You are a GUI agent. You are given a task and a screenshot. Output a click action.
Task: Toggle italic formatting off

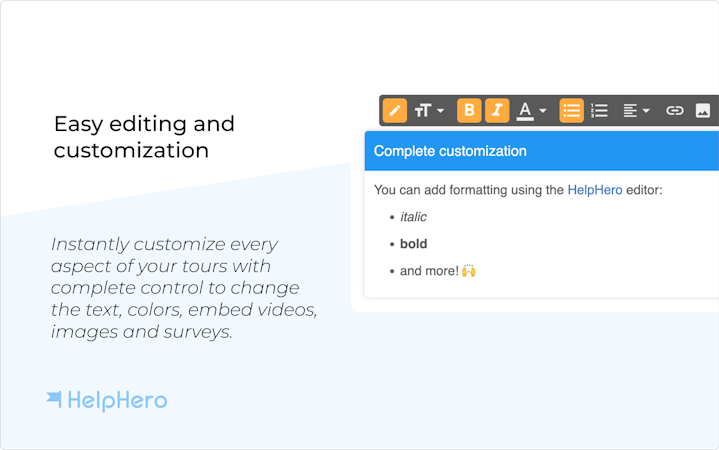pos(497,111)
